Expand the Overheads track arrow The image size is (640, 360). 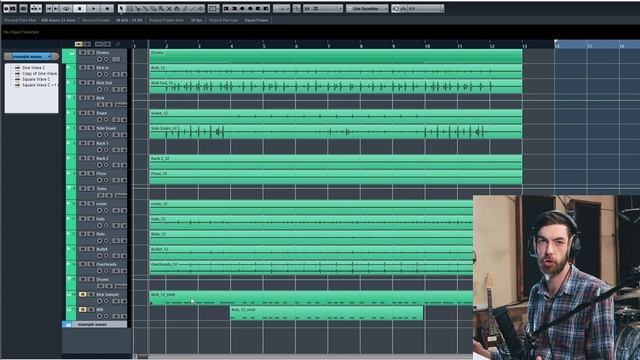click(x=69, y=264)
